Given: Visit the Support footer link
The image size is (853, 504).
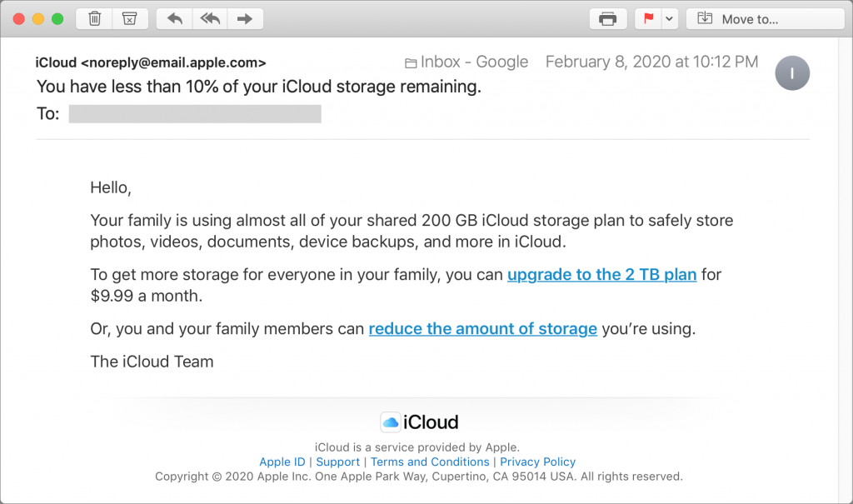Looking at the screenshot, I should point(337,462).
